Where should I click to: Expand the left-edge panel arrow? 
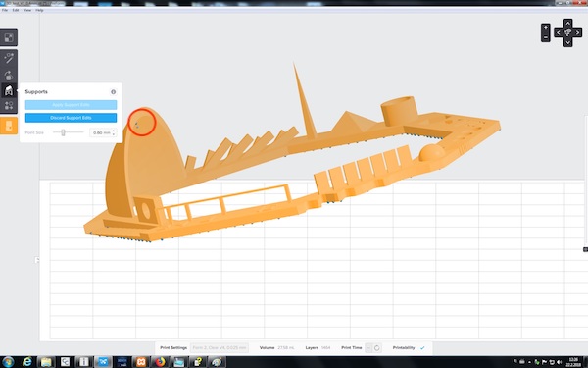pyautogui.click(x=37, y=260)
